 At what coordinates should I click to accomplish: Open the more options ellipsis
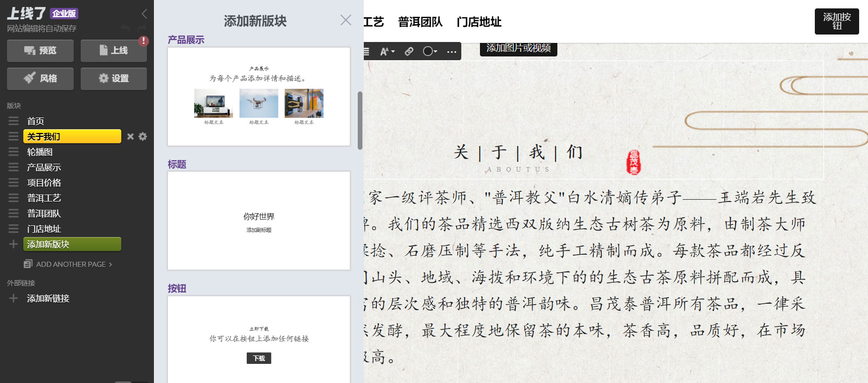451,51
